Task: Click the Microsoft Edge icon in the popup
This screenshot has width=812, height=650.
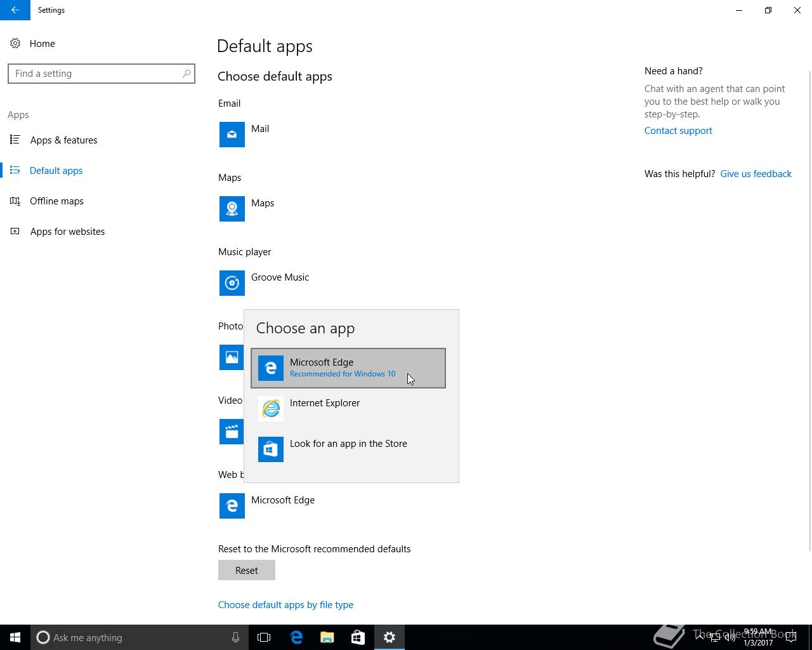Action: pos(271,368)
